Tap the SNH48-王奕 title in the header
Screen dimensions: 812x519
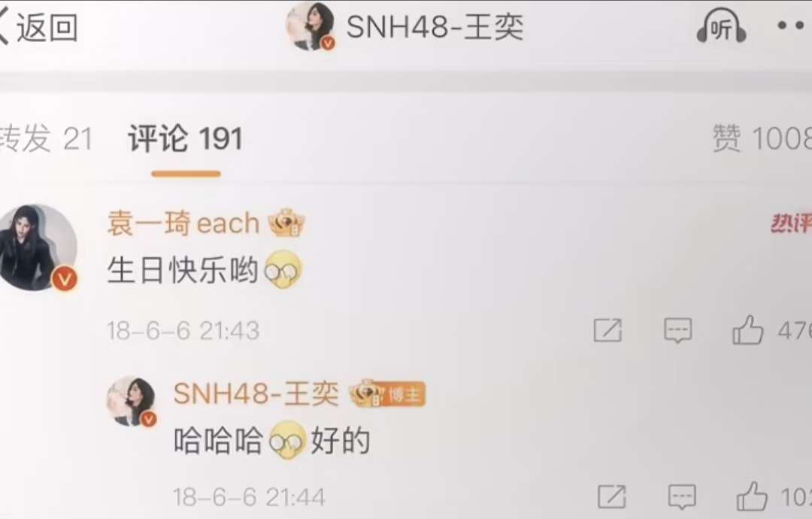coord(435,27)
